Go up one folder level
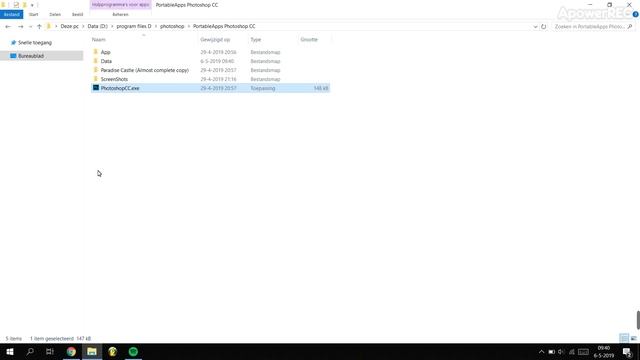The height and width of the screenshot is (360, 640). point(39,27)
